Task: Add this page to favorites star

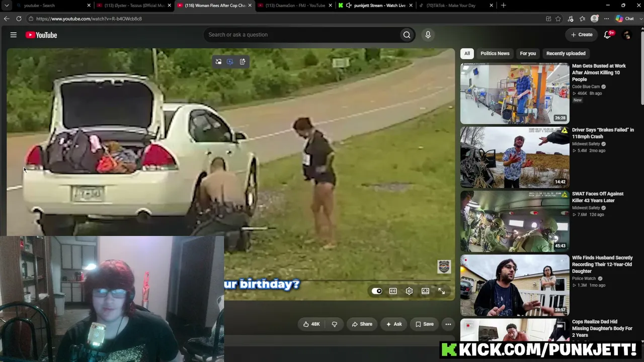Action: 558,19
